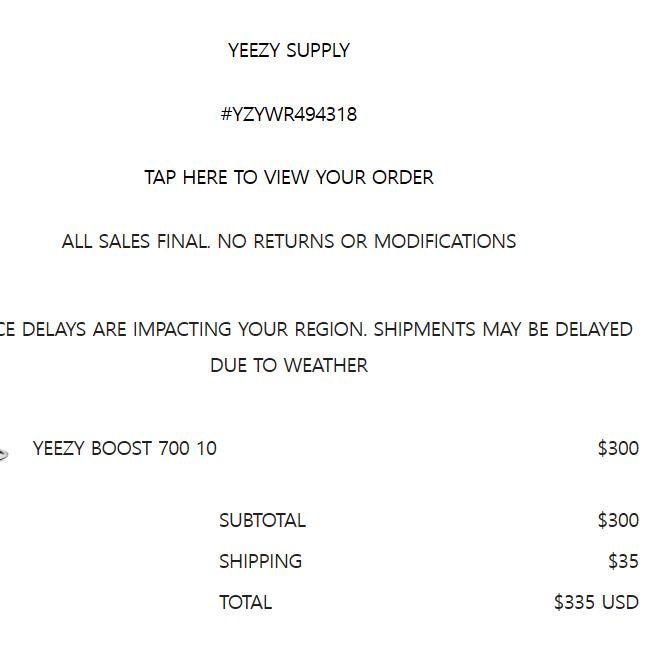Click the $300 item price

click(x=618, y=448)
